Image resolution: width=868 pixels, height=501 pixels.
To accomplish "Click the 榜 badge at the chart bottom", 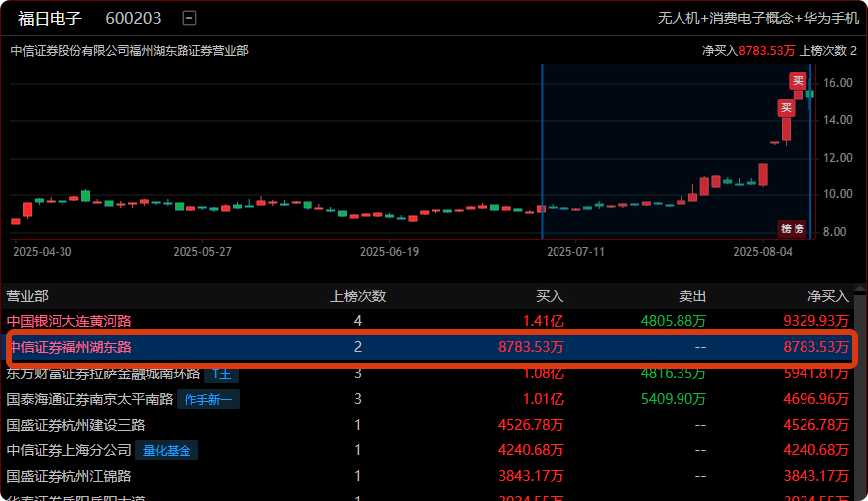I will click(792, 228).
